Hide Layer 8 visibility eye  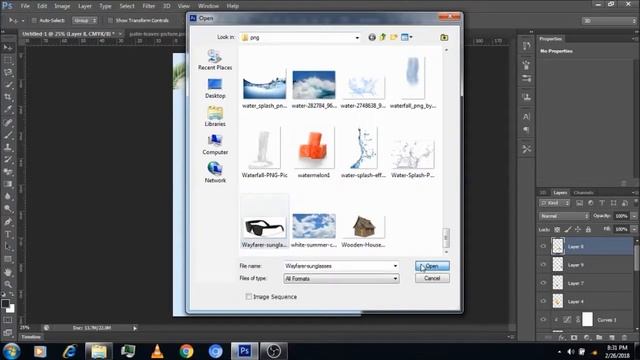tap(543, 246)
